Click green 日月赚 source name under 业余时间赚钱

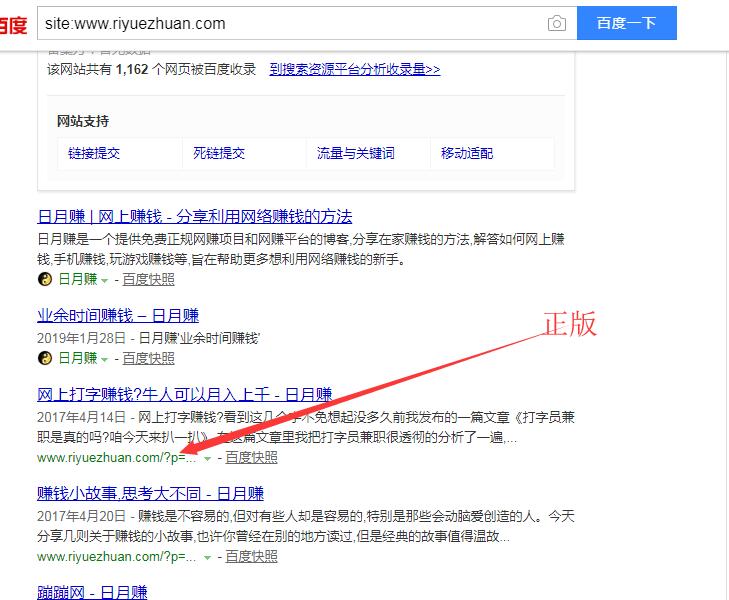(x=78, y=358)
